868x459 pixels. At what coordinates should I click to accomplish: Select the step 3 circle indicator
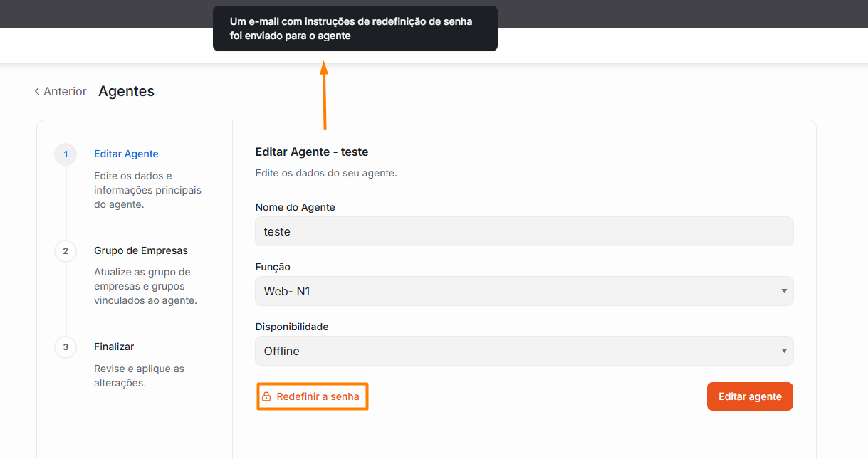click(x=66, y=347)
